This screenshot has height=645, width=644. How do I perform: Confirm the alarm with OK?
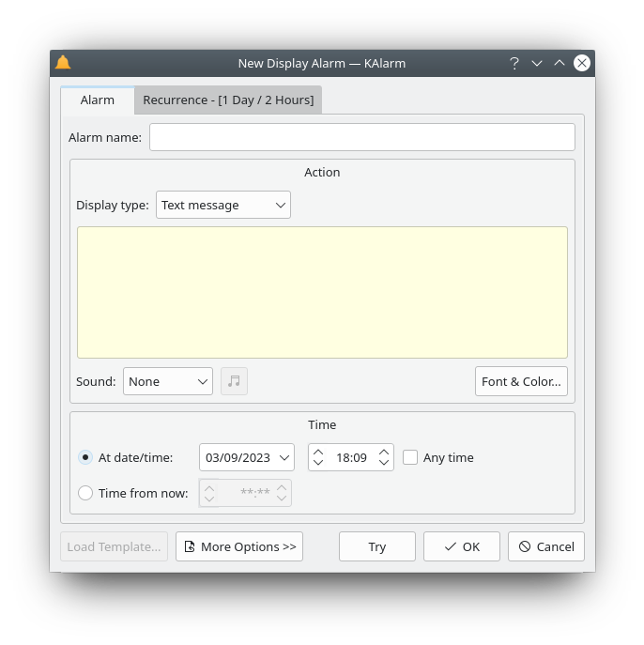[462, 546]
